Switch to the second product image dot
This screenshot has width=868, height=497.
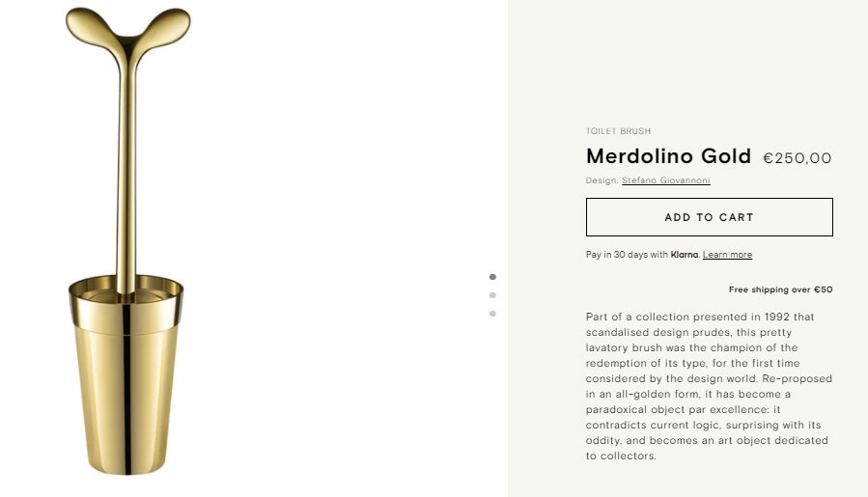coord(492,295)
